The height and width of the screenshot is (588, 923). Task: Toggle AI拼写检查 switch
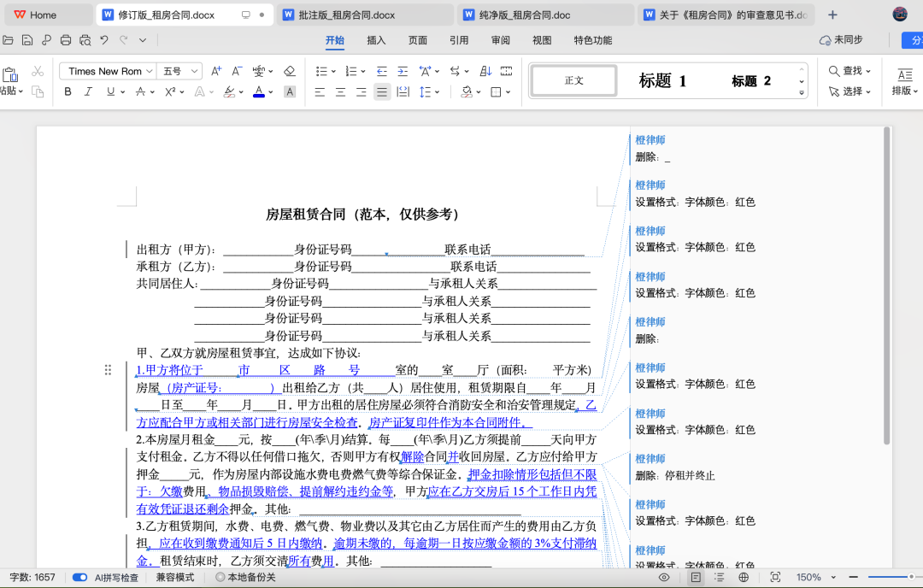[x=79, y=578]
